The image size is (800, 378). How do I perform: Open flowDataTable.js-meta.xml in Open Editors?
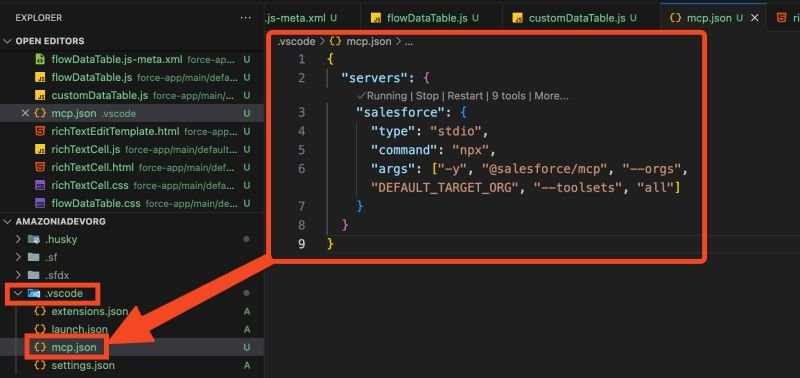132,59
